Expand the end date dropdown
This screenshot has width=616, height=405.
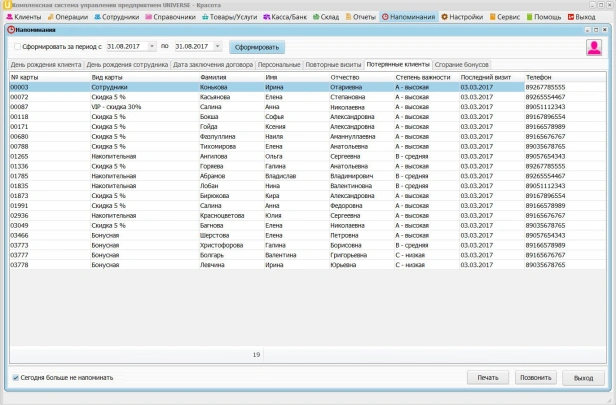(x=217, y=46)
